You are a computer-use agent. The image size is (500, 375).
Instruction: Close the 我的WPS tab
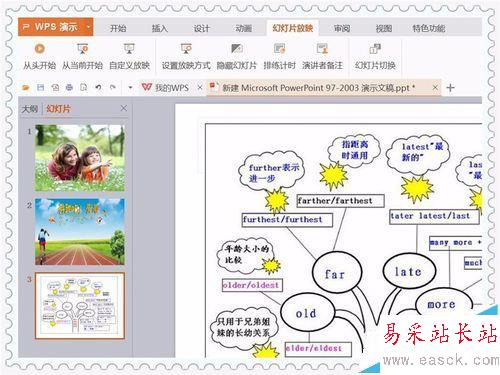tap(200, 88)
